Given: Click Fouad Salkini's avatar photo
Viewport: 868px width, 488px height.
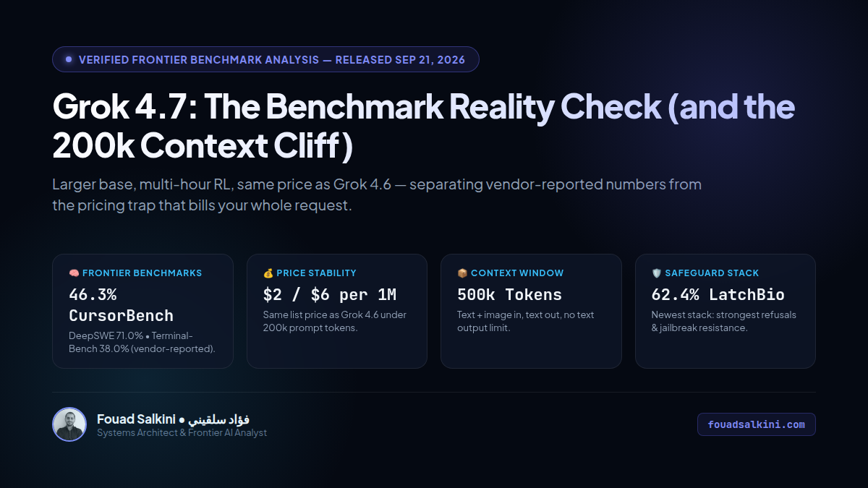Looking at the screenshot, I should tap(69, 424).
